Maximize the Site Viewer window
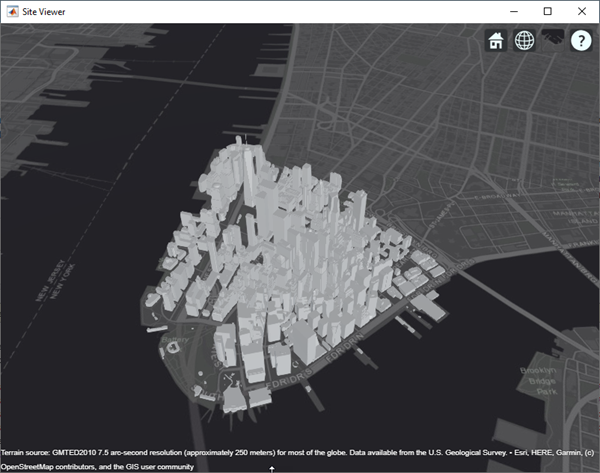The height and width of the screenshot is (473, 600). (x=548, y=11)
